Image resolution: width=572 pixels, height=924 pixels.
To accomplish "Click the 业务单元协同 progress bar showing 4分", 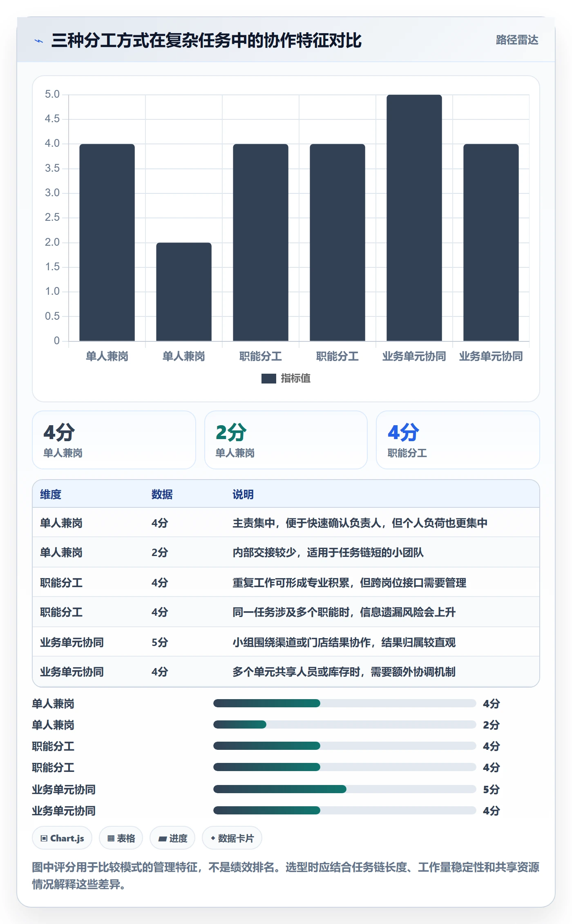I will pyautogui.click(x=344, y=810).
